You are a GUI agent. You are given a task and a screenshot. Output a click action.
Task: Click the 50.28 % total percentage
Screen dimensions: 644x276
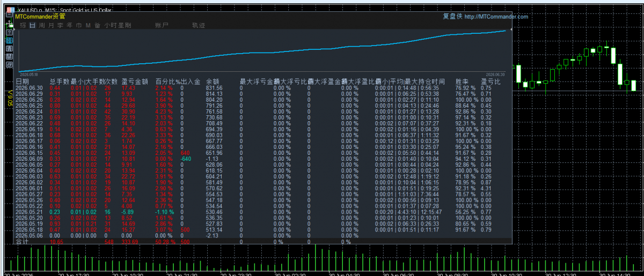click(x=166, y=242)
